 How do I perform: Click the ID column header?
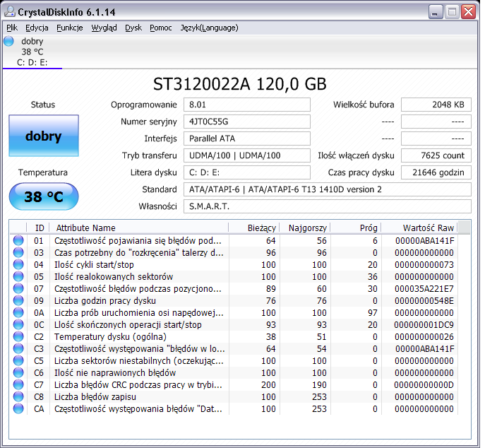point(38,228)
